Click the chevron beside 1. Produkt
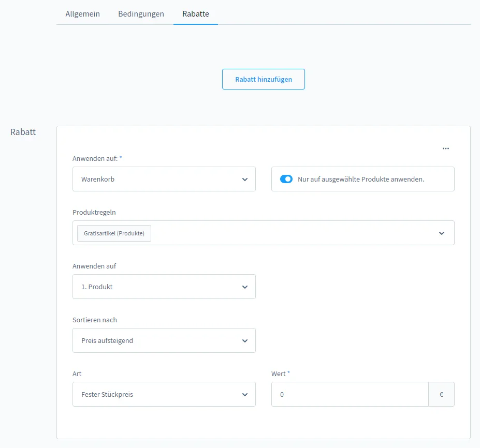This screenshot has height=448, width=480. [245, 287]
